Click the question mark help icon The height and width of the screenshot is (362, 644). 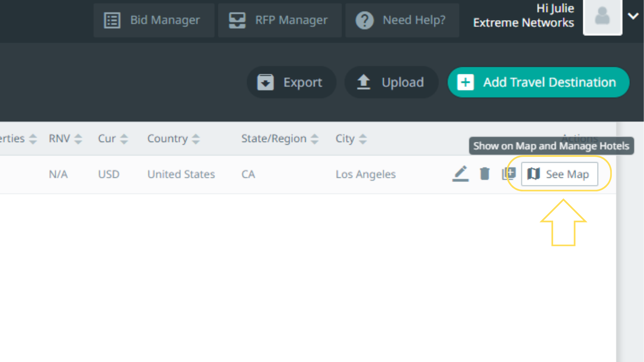coord(365,20)
